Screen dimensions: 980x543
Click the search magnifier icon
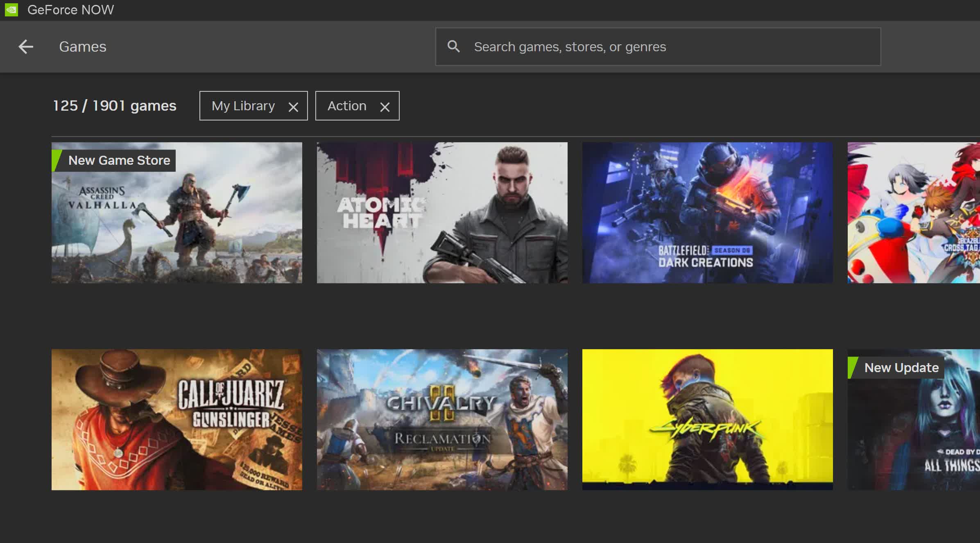pos(453,46)
